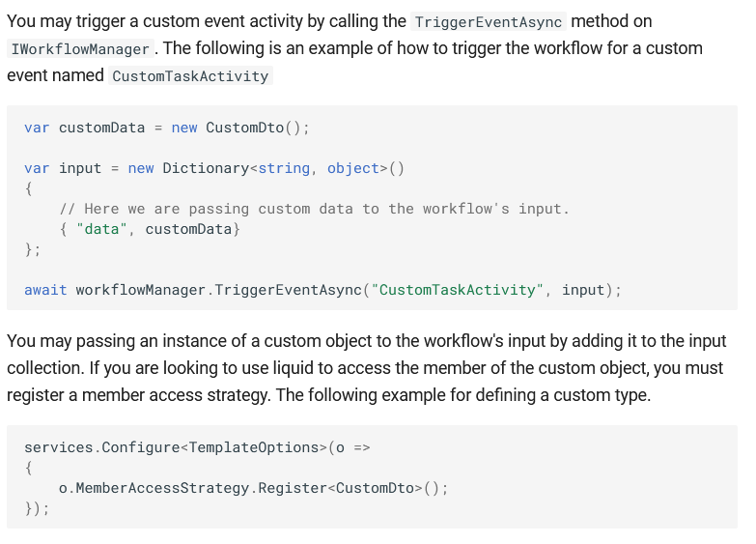Click the inline code CustomTaskActivity in the paragraph

coord(190,75)
